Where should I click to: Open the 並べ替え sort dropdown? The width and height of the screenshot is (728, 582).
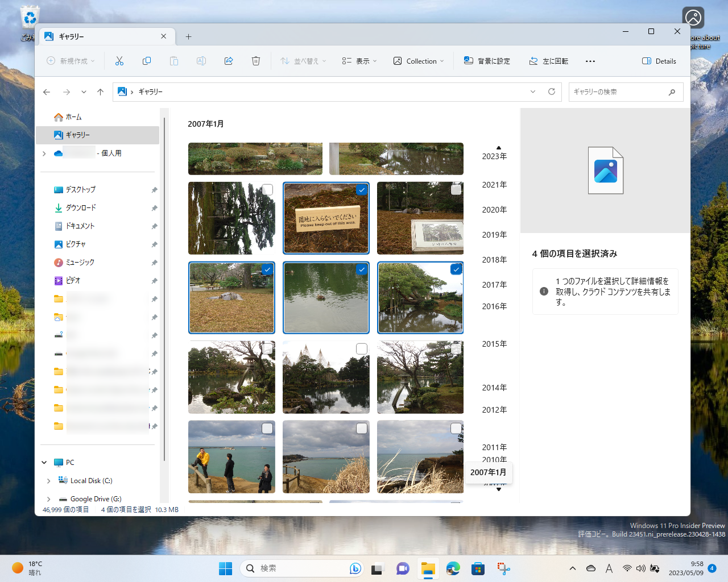point(303,61)
